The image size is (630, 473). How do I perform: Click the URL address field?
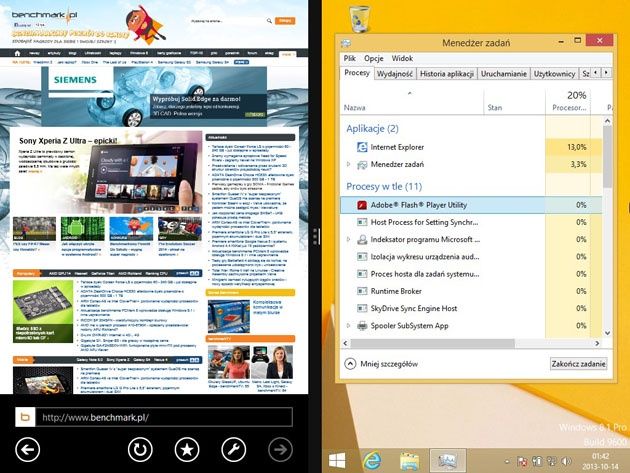(x=164, y=417)
